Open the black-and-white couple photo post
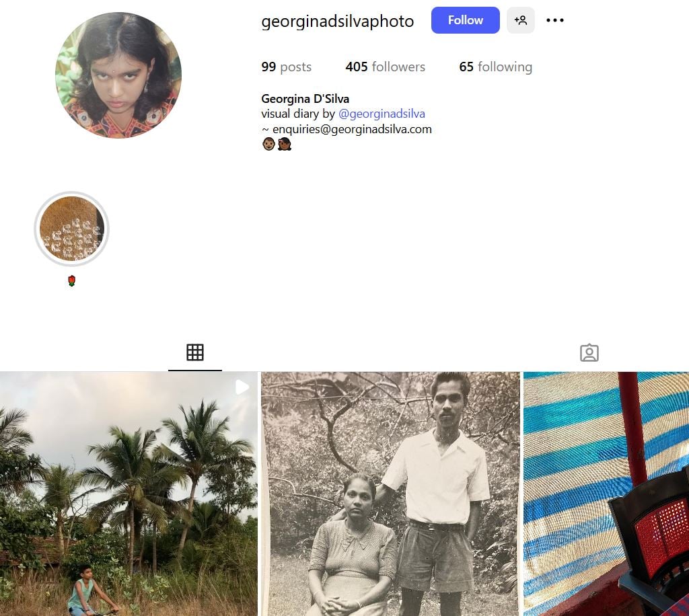The height and width of the screenshot is (616, 689). point(390,494)
